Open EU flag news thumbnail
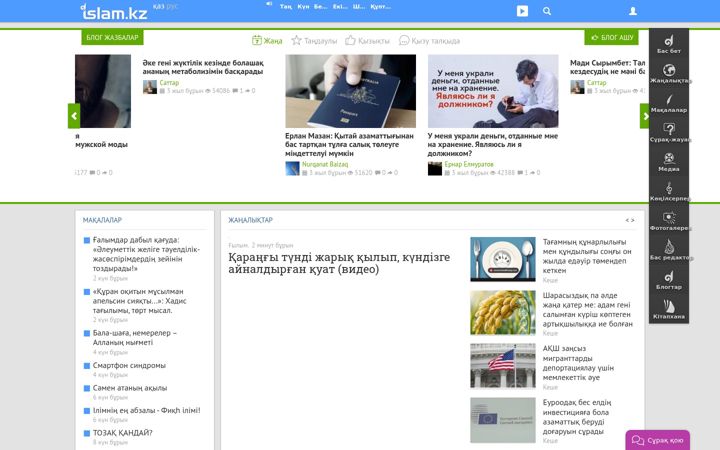This screenshot has height=450, width=720. 503,420
